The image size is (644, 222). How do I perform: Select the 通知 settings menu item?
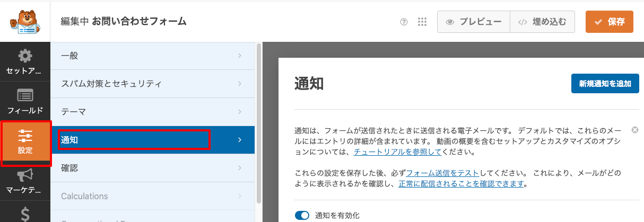click(153, 140)
